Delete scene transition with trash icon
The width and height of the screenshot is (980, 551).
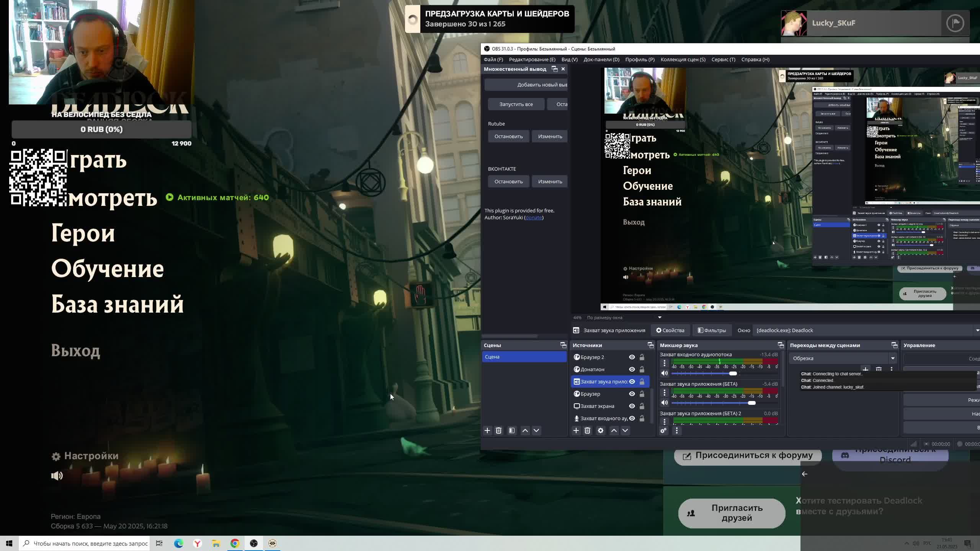pyautogui.click(x=879, y=369)
